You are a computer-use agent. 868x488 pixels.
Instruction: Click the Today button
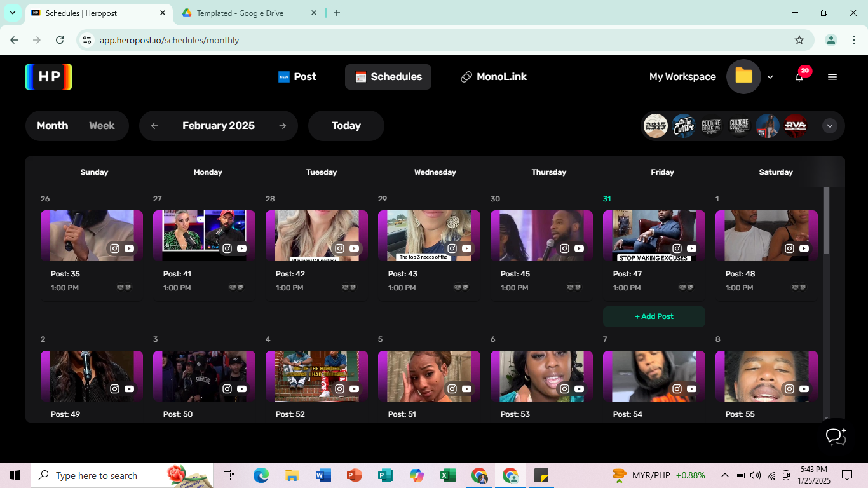coord(346,126)
